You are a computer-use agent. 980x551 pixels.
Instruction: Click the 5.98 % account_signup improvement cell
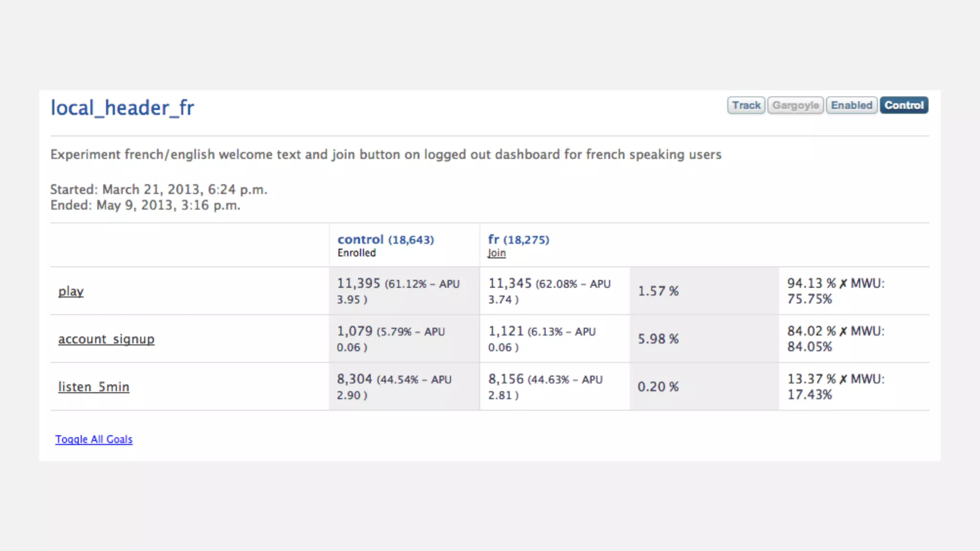[658, 339]
